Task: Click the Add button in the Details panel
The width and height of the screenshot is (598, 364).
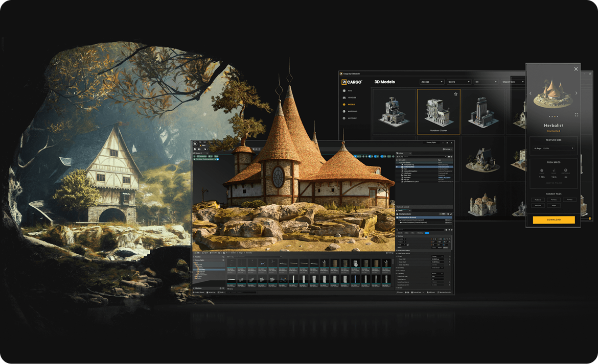Action: coord(443,214)
